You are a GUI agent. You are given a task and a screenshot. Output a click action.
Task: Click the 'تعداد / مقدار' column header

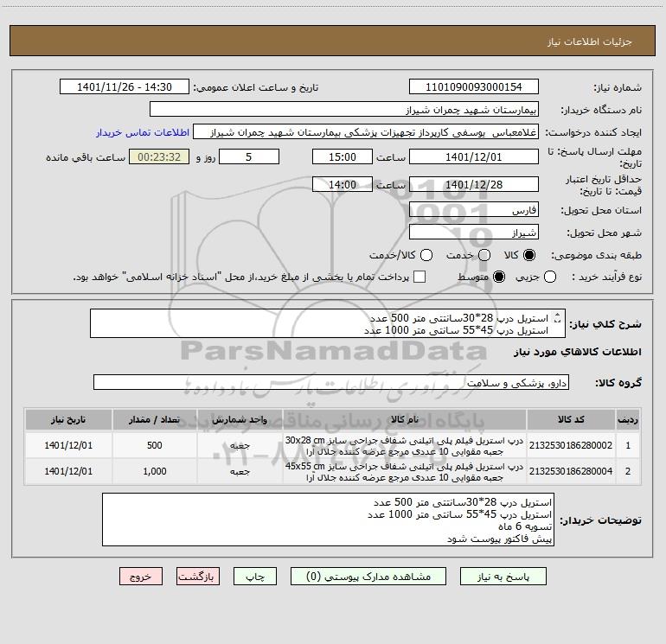point(155,419)
